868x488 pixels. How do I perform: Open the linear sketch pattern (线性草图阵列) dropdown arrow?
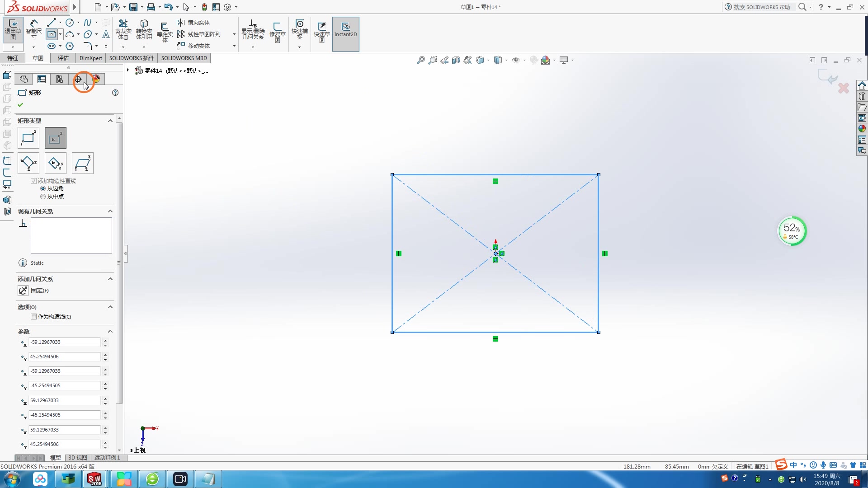coord(234,34)
